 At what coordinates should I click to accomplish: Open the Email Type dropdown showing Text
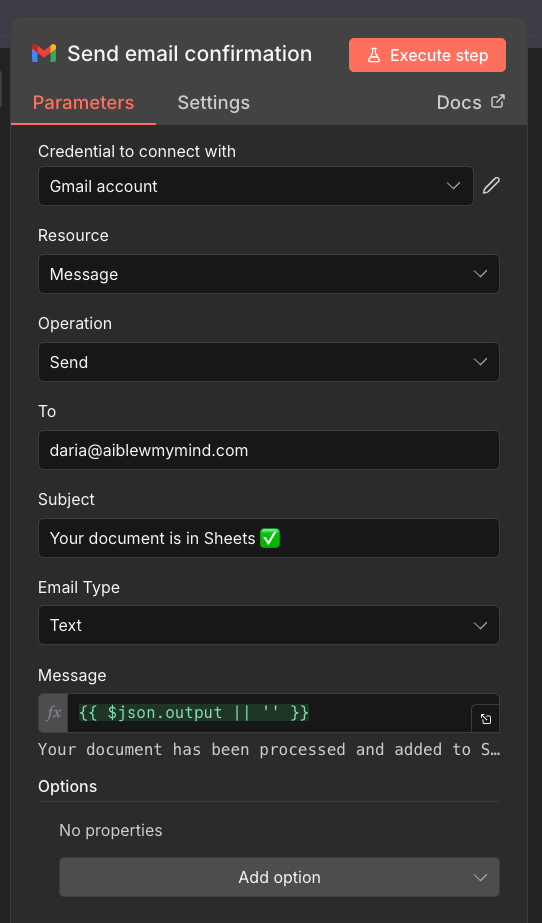[269, 625]
